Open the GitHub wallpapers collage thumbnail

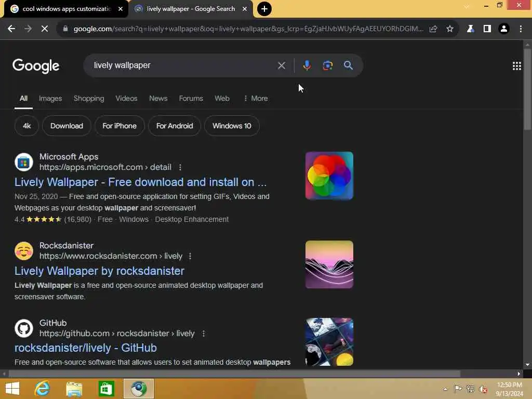pyautogui.click(x=329, y=342)
